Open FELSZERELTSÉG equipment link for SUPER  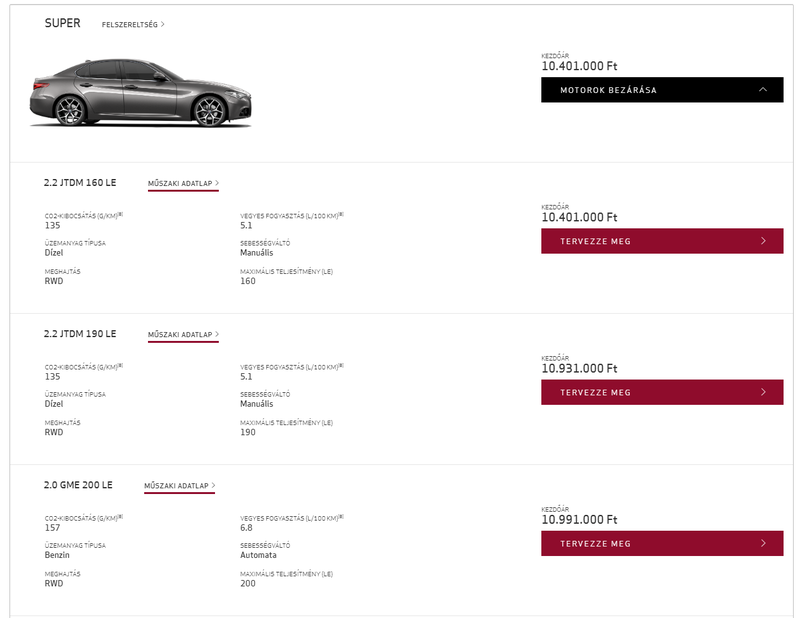(x=133, y=24)
